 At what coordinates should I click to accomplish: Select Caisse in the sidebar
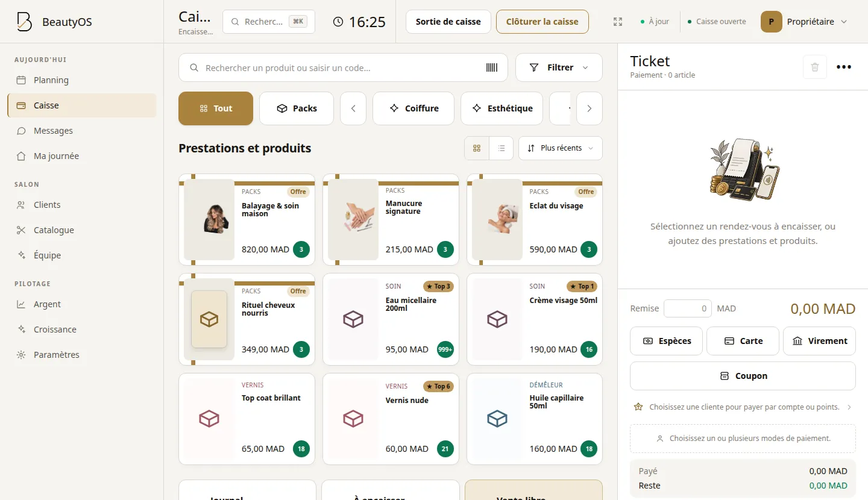[82, 105]
